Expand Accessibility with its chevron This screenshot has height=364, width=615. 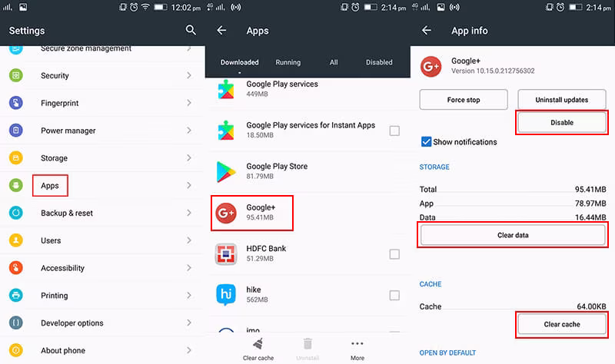tap(189, 267)
